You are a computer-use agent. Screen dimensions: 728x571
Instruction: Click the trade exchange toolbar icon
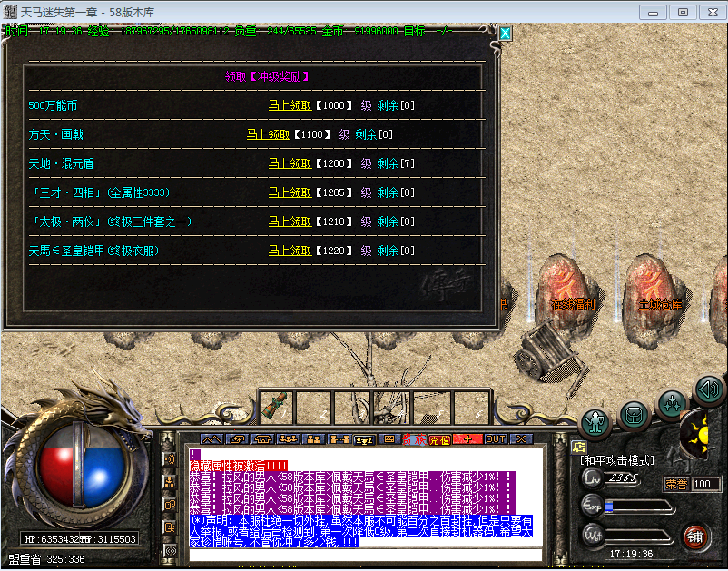coord(237,438)
